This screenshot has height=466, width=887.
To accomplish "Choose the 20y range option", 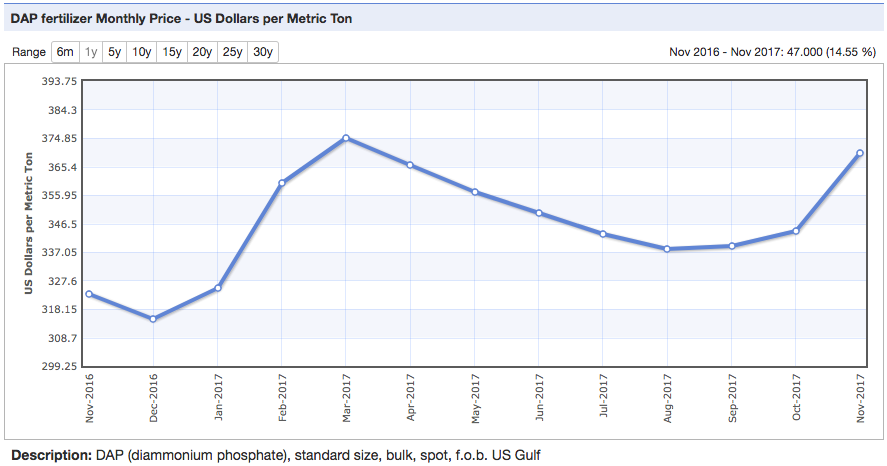I will click(x=202, y=52).
